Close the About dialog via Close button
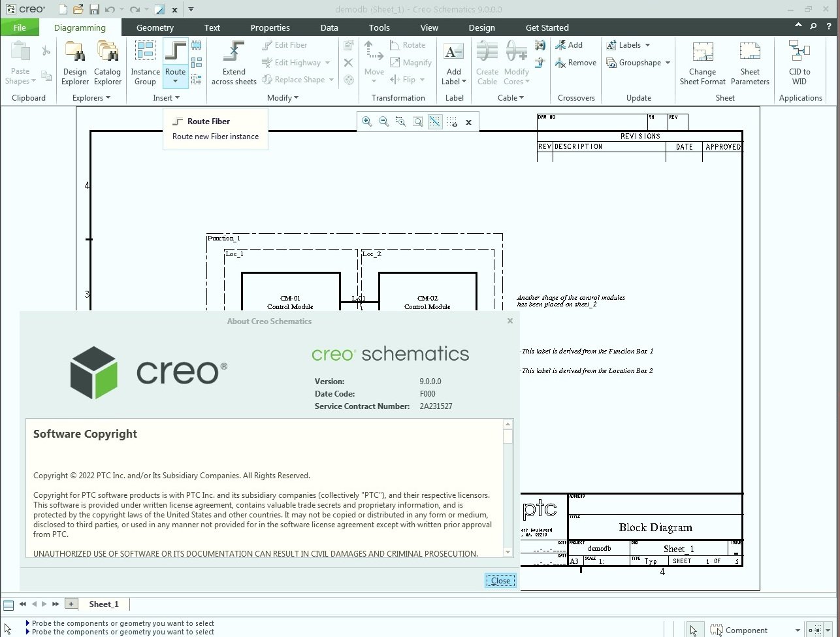 pos(500,581)
